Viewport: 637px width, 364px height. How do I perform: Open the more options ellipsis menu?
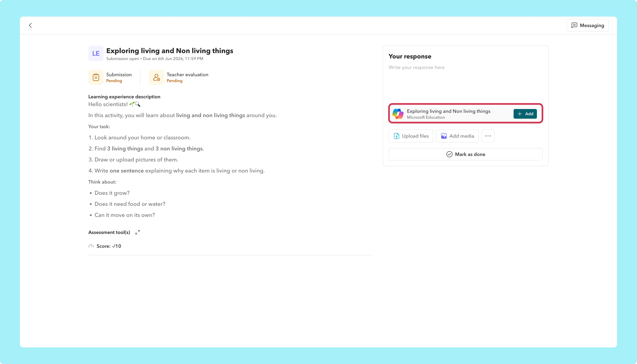(x=488, y=136)
